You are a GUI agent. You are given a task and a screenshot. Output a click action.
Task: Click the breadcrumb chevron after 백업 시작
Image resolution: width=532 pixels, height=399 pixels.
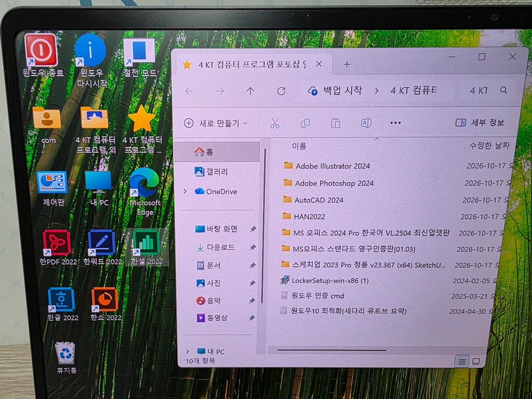[x=376, y=90]
